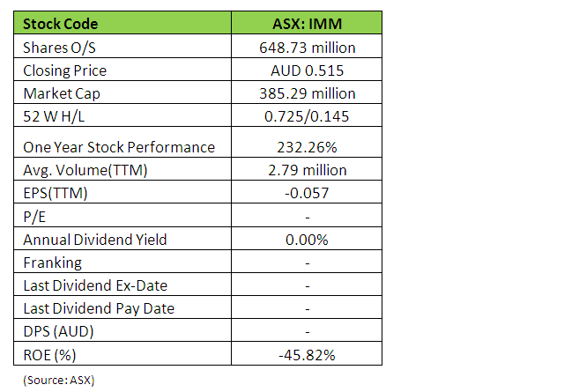Select the 385.29 million value
564x392 pixels.
(x=306, y=92)
